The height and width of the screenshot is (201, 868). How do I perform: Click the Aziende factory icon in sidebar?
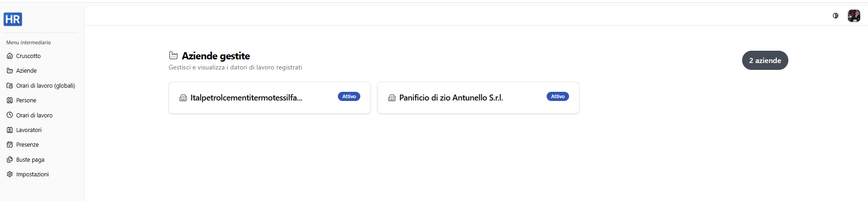click(x=10, y=70)
